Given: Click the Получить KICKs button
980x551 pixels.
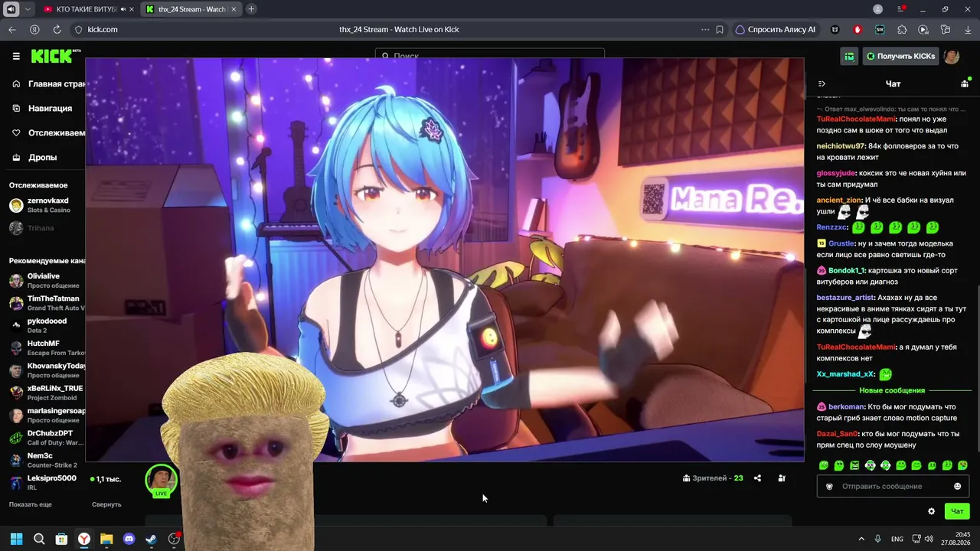Looking at the screenshot, I should [x=900, y=56].
